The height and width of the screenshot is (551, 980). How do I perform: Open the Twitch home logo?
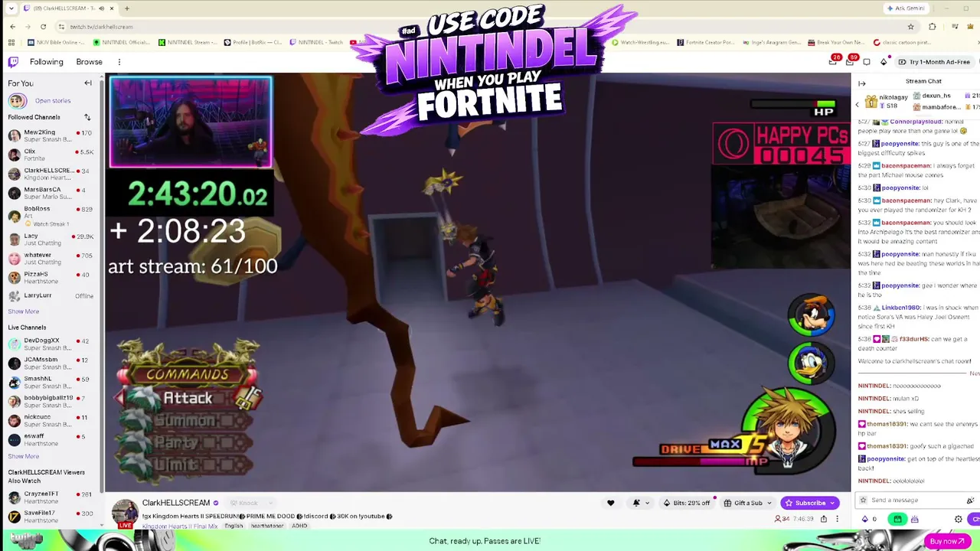[13, 62]
